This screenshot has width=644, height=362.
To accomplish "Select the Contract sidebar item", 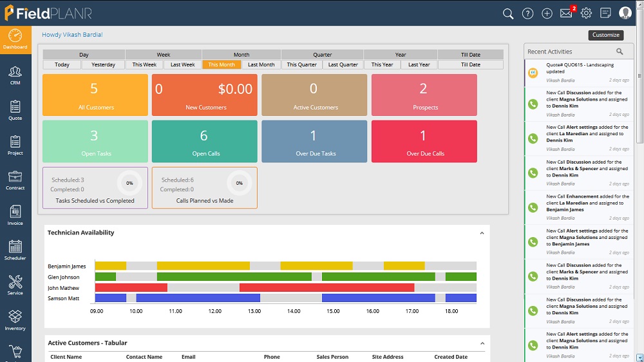I will 15,180.
